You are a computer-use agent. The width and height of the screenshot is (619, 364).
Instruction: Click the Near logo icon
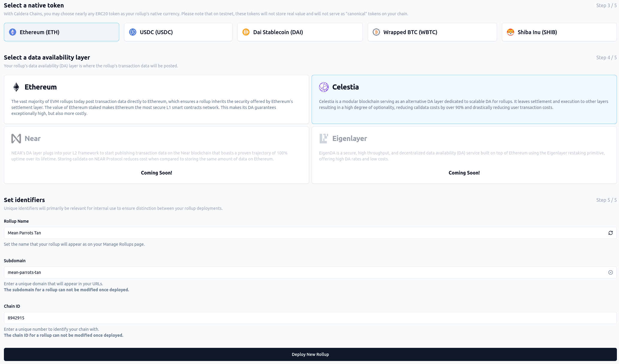16,139
